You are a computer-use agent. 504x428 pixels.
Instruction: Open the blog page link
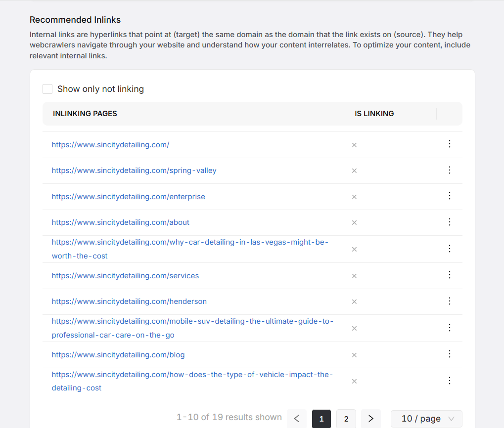(x=118, y=355)
